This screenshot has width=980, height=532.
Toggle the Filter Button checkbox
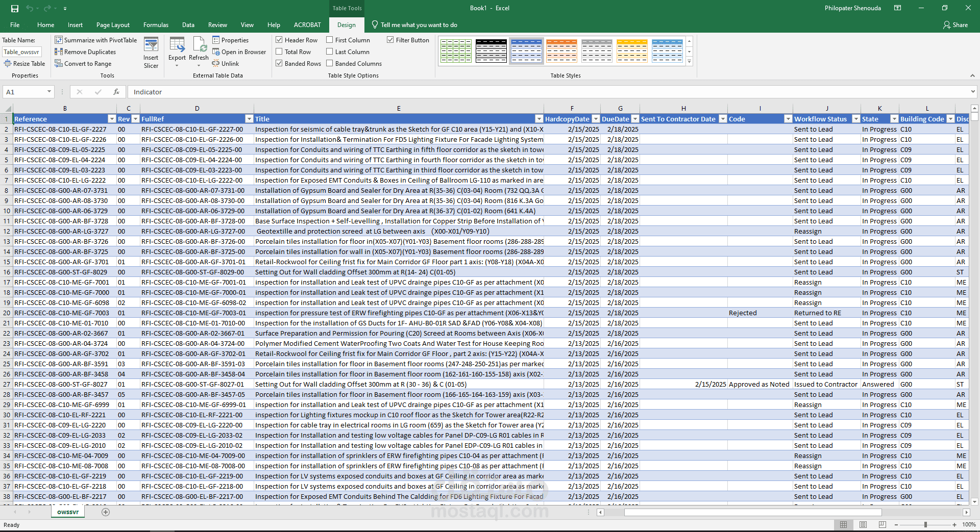click(x=390, y=40)
